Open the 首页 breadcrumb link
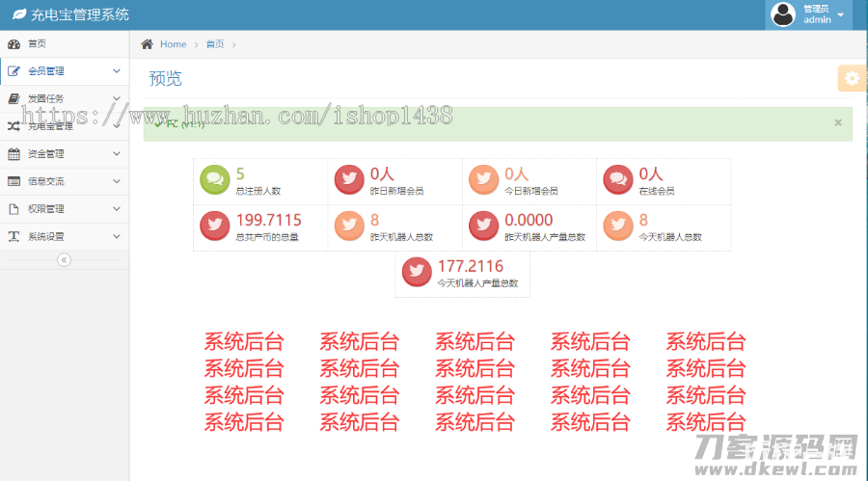The height and width of the screenshot is (481, 868). click(x=215, y=43)
